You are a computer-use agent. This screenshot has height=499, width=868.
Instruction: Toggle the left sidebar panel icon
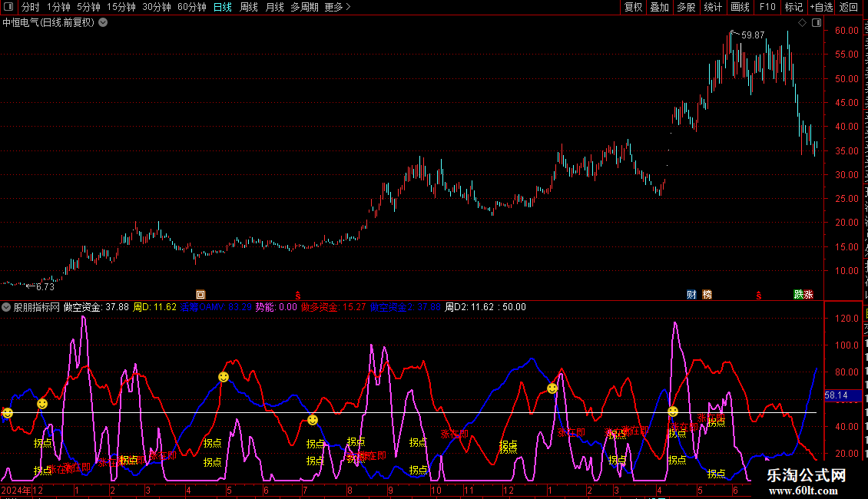[x=8, y=7]
